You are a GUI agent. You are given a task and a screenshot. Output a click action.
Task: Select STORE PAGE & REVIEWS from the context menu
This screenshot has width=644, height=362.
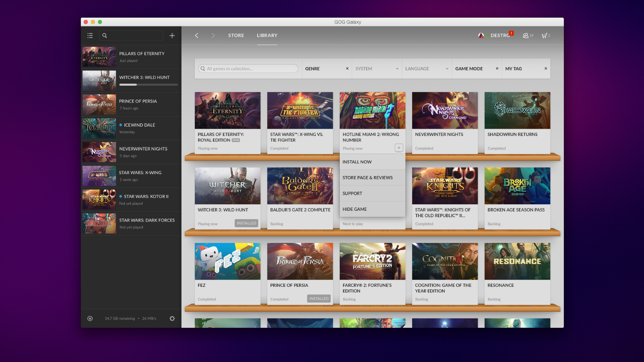(x=367, y=177)
